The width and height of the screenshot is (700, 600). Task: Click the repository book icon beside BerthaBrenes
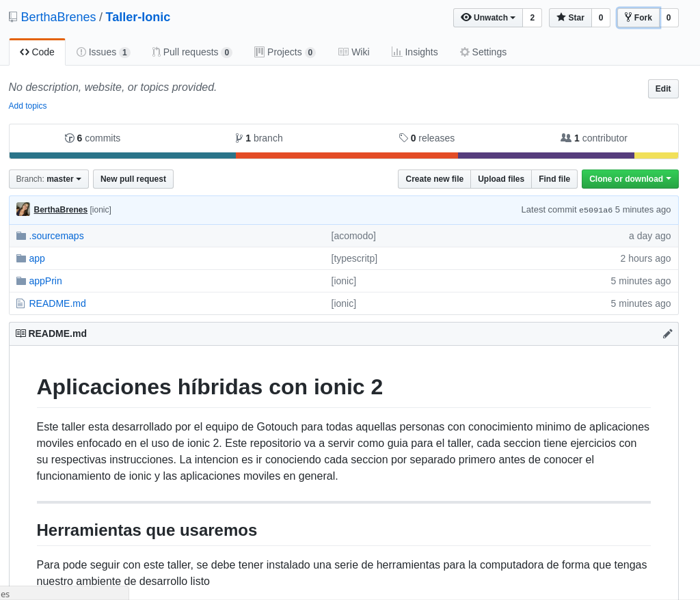point(13,17)
